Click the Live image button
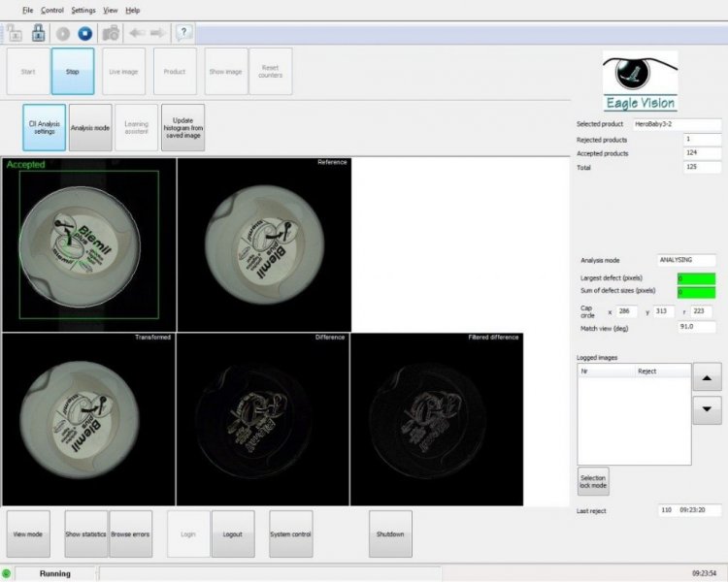Image resolution: width=728 pixels, height=582 pixels. [x=123, y=72]
